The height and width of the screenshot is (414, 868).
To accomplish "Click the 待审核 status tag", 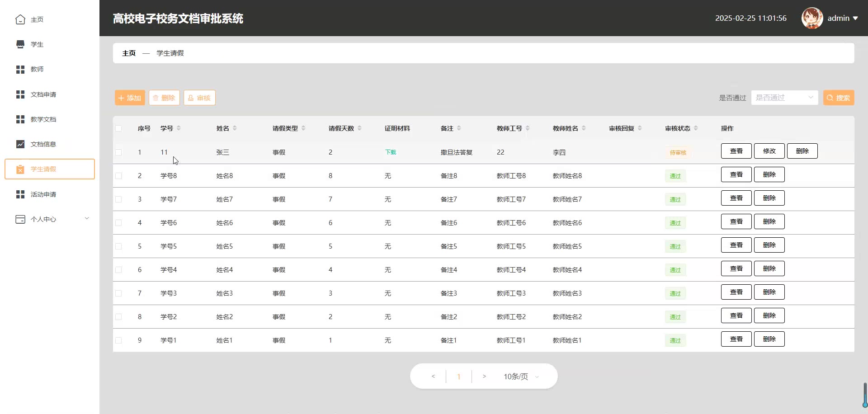I will point(678,153).
